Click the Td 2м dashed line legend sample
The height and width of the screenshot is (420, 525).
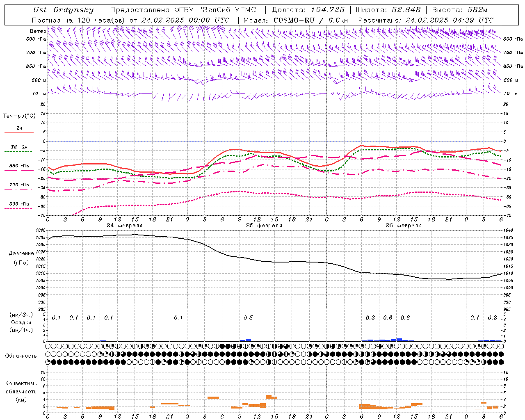click(x=18, y=152)
